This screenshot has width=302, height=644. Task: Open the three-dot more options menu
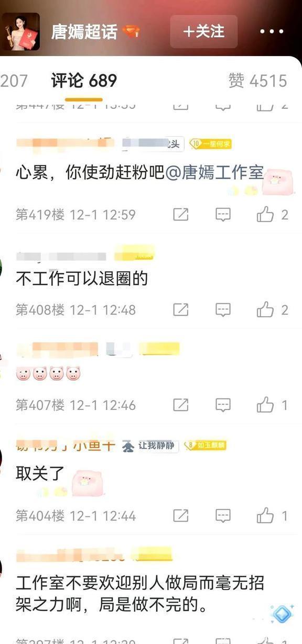coord(272,31)
